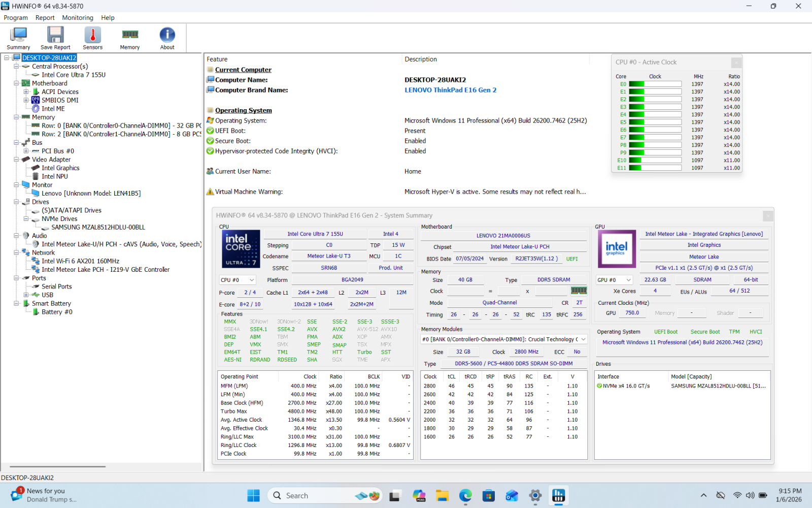The image size is (812, 508).
Task: Click the Meteor Lake-U T3 codename value
Action: click(329, 256)
